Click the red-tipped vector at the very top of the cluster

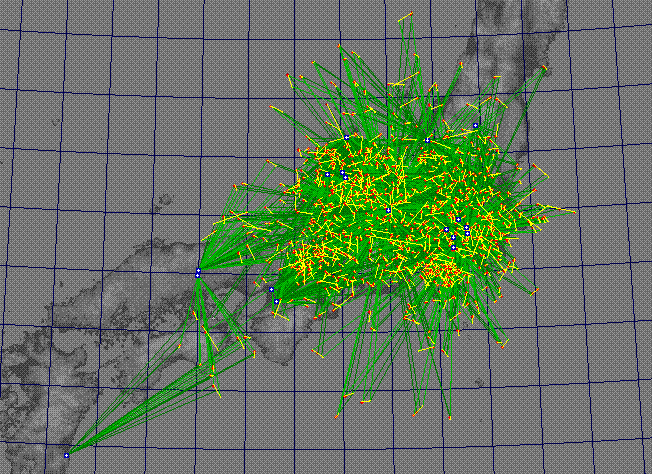tap(408, 17)
